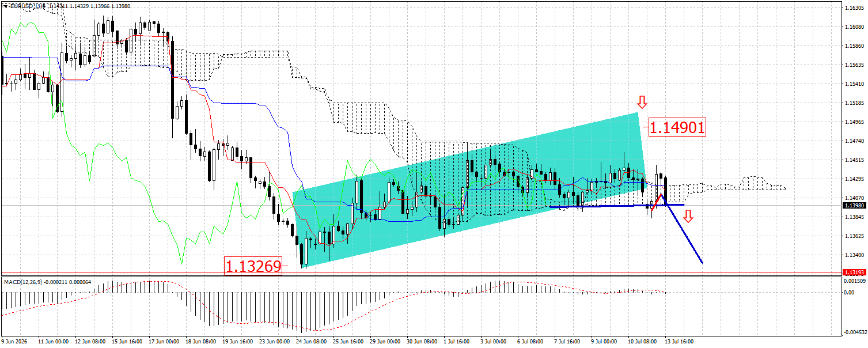Click the 1.14965 value on price axis
868x348 pixels.
(x=853, y=122)
